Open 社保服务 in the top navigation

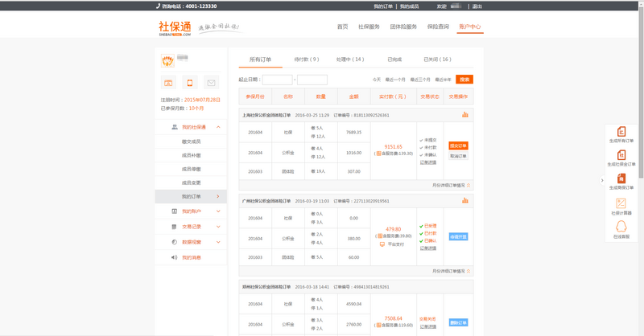tap(369, 27)
